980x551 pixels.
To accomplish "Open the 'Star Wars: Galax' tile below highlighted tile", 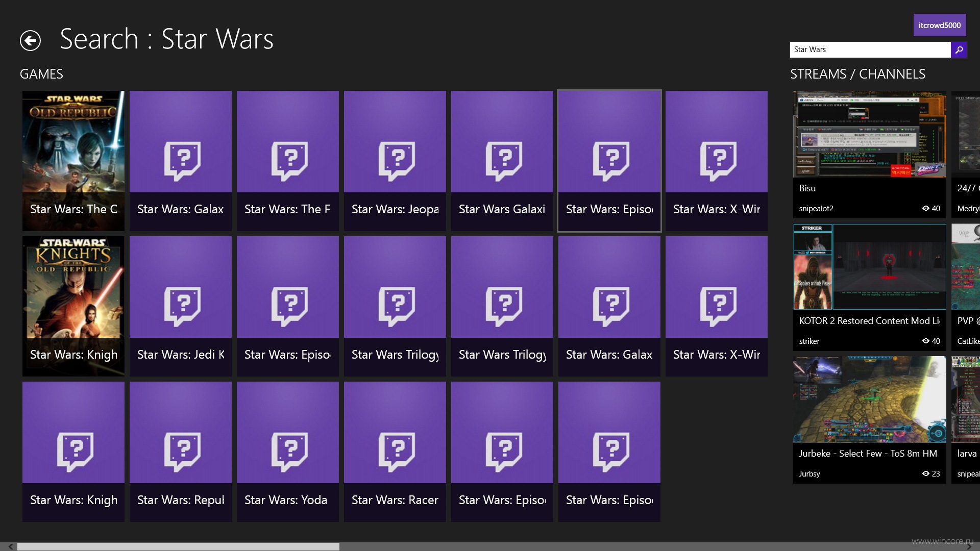I will [x=609, y=306].
